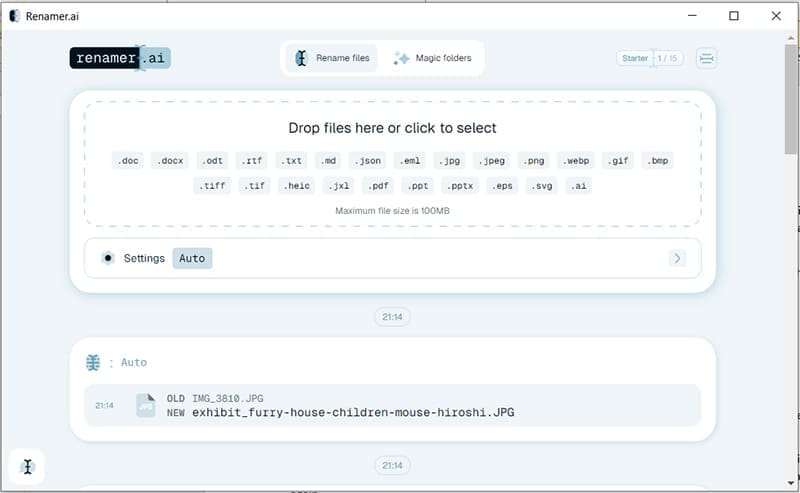Click the Renamer.ai title bar app icon
This screenshot has height=493, width=800.
click(x=15, y=16)
